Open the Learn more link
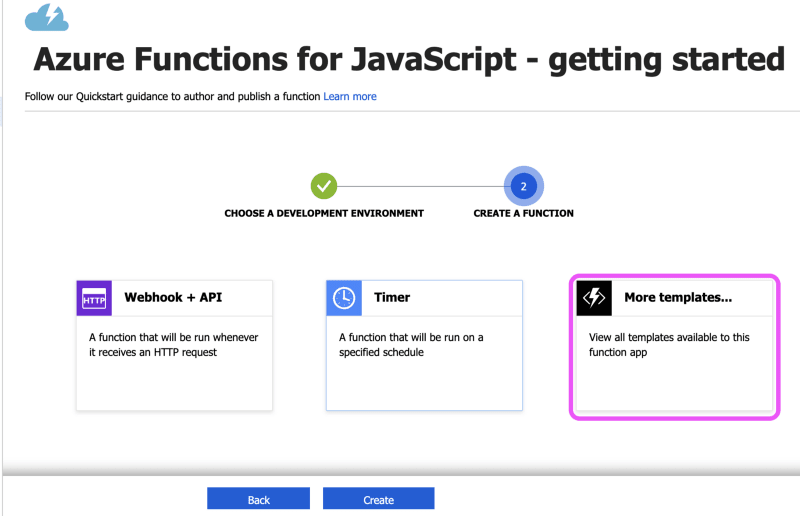Viewport: 800px width, 516px height. pyautogui.click(x=350, y=96)
